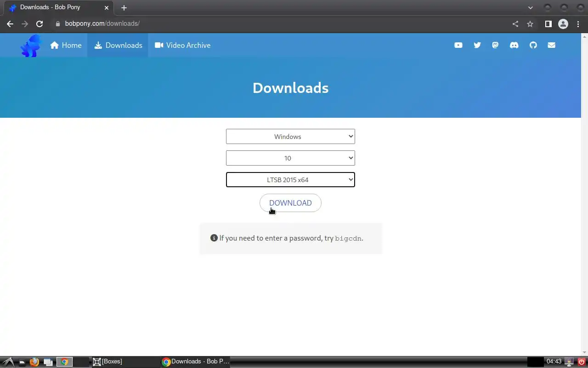Open the Video Archive menu item

183,45
